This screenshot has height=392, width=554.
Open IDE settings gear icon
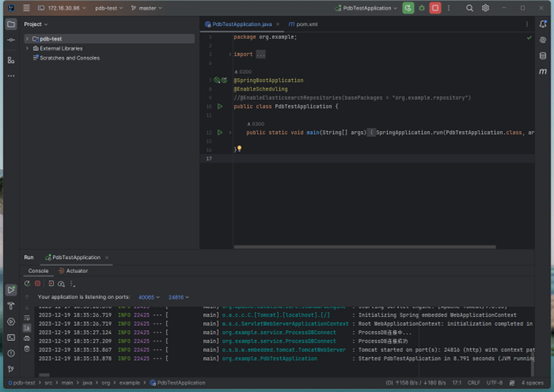(485, 8)
